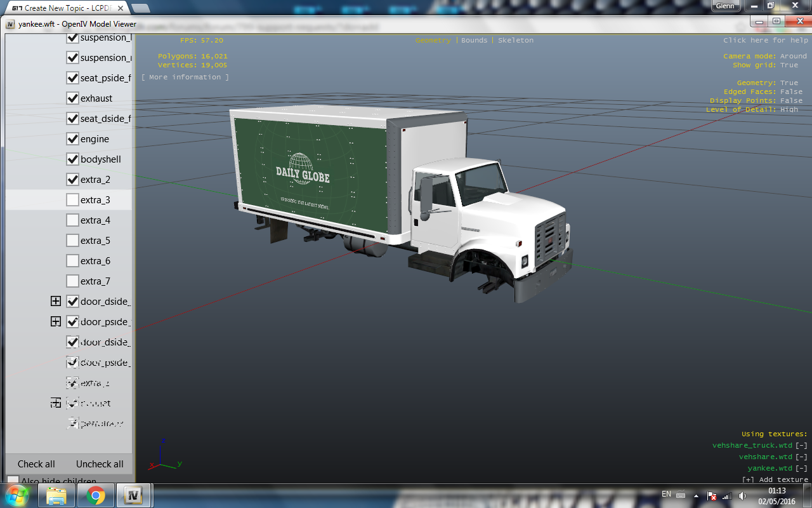Click the yankee.wtd texture name

tap(770, 469)
